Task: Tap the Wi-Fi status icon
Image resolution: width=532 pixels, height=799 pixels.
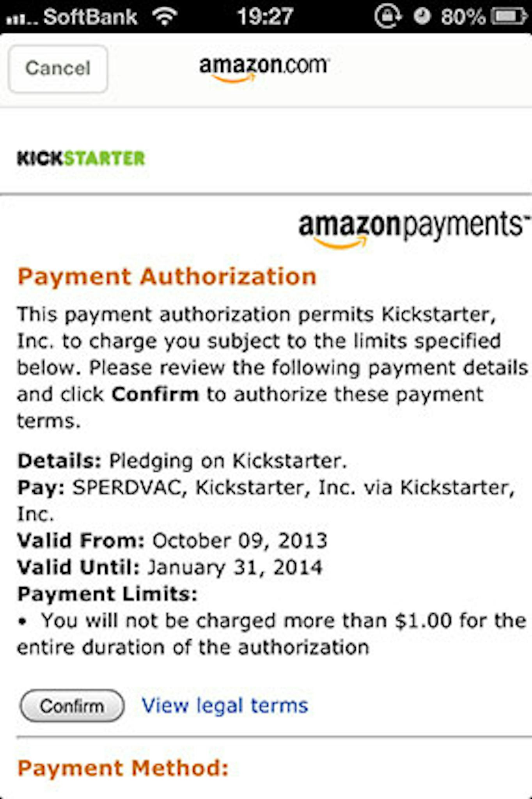Action: [165, 16]
